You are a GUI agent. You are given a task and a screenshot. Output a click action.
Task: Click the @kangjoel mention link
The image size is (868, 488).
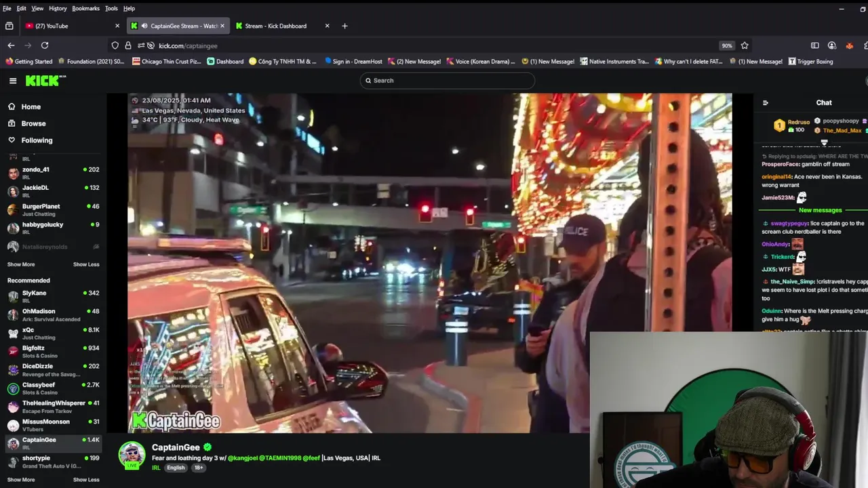pos(242,458)
